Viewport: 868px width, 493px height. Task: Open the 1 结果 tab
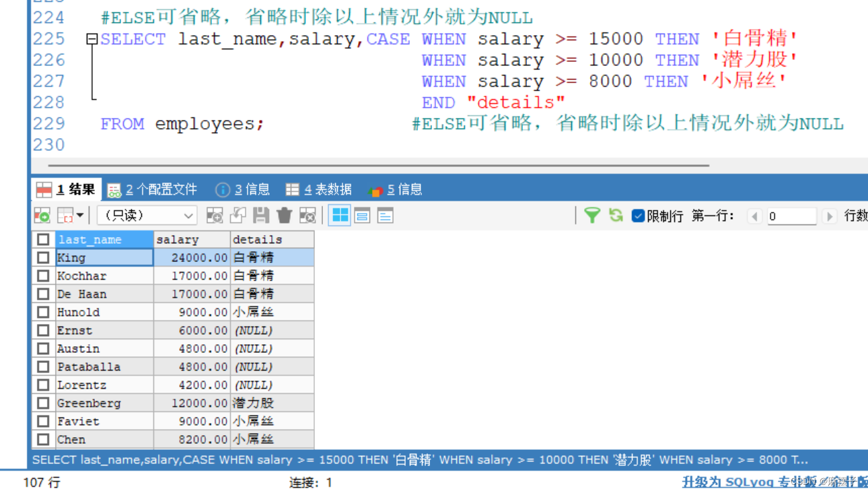66,189
